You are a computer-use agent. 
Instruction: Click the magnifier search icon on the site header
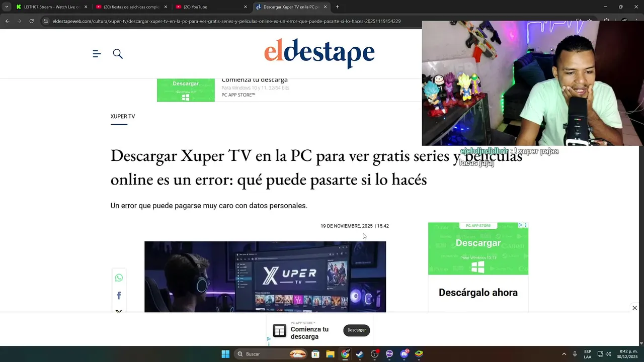[x=118, y=54]
